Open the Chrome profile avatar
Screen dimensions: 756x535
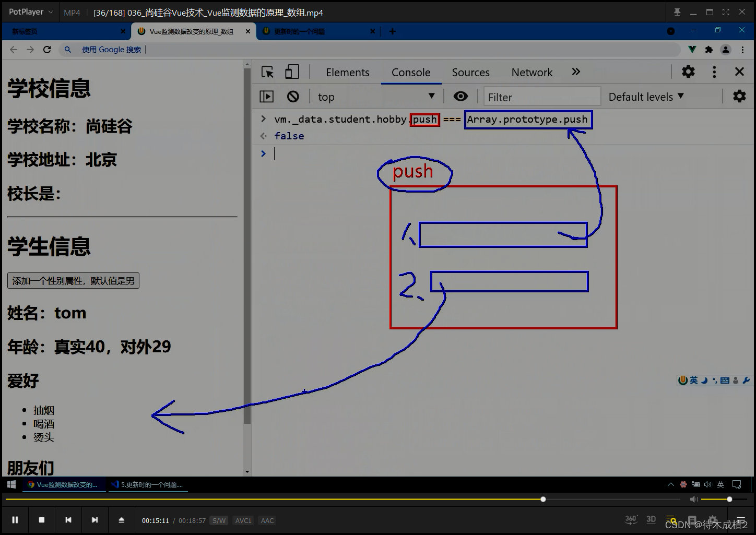[726, 50]
